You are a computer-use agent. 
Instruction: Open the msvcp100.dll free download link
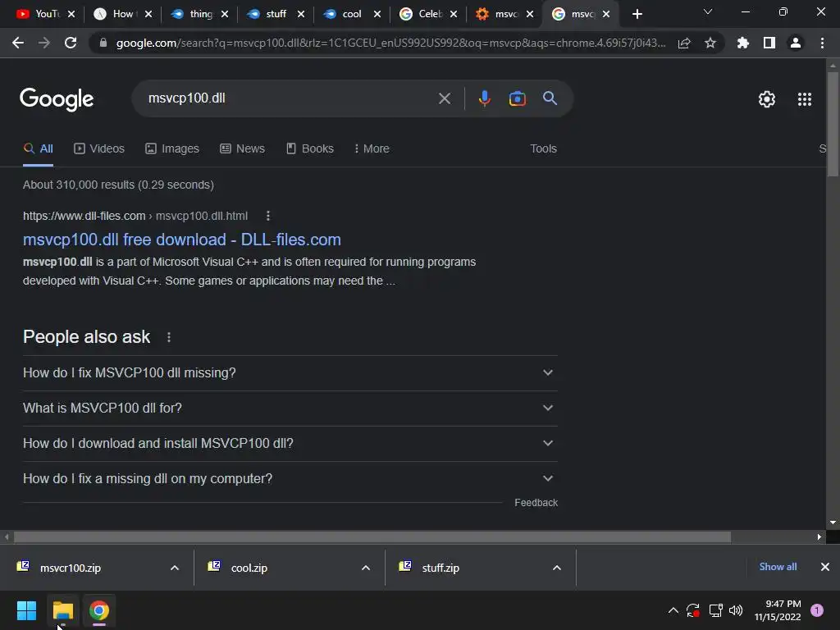pyautogui.click(x=181, y=240)
